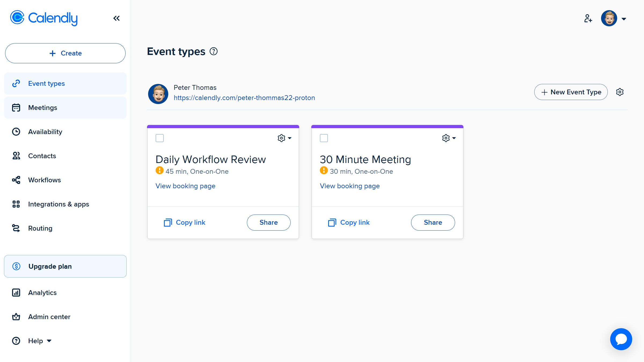The width and height of the screenshot is (644, 362).
Task: Select the Availability clock icon
Action: pos(16,132)
